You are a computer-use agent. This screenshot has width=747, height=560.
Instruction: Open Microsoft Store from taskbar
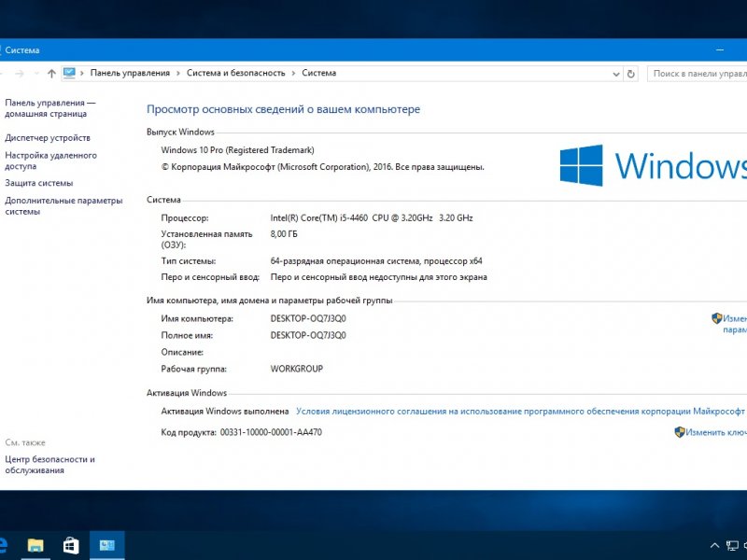71,545
